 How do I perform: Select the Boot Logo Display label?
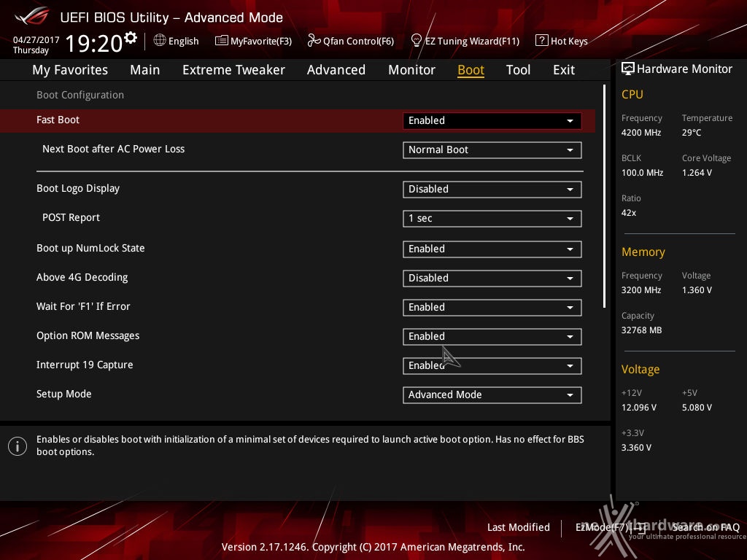78,189
